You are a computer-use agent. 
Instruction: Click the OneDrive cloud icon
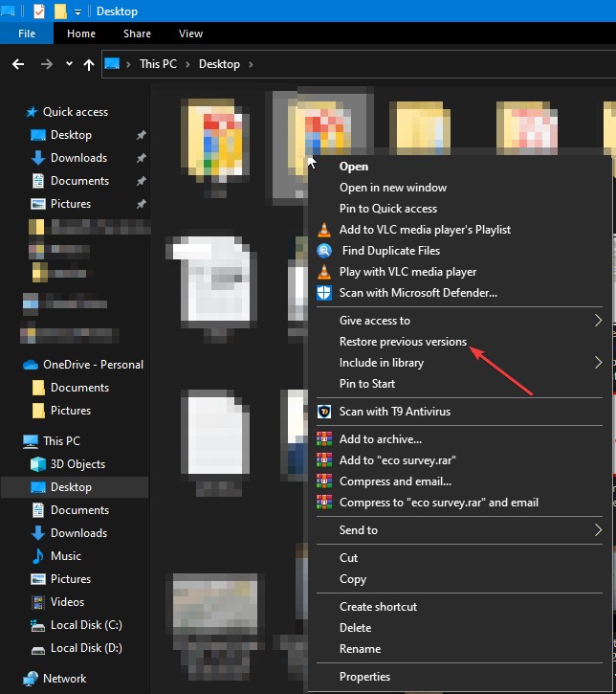(x=31, y=365)
